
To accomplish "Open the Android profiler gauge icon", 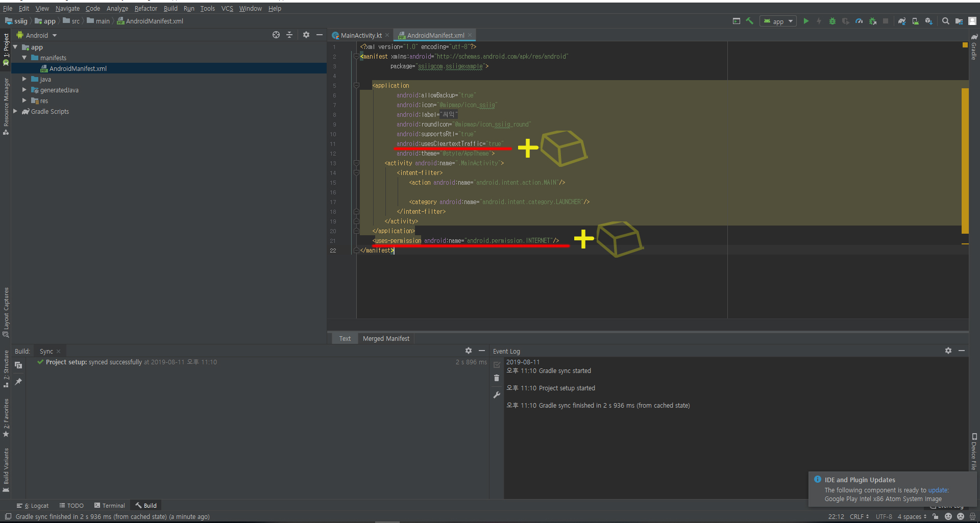I will [859, 21].
